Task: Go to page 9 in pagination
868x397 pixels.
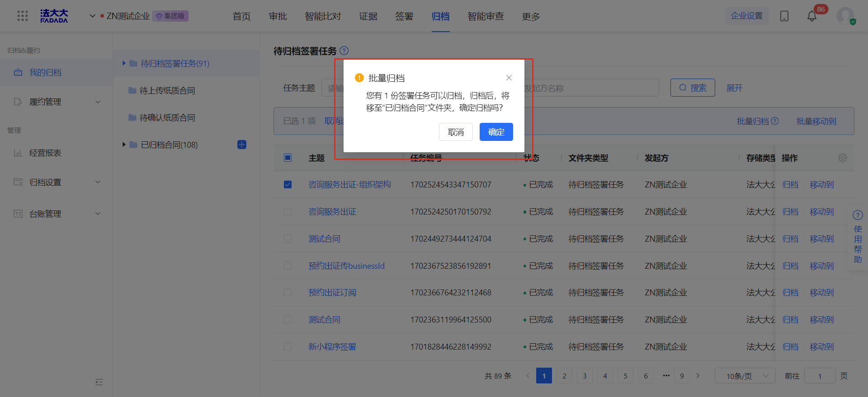Action: point(682,376)
